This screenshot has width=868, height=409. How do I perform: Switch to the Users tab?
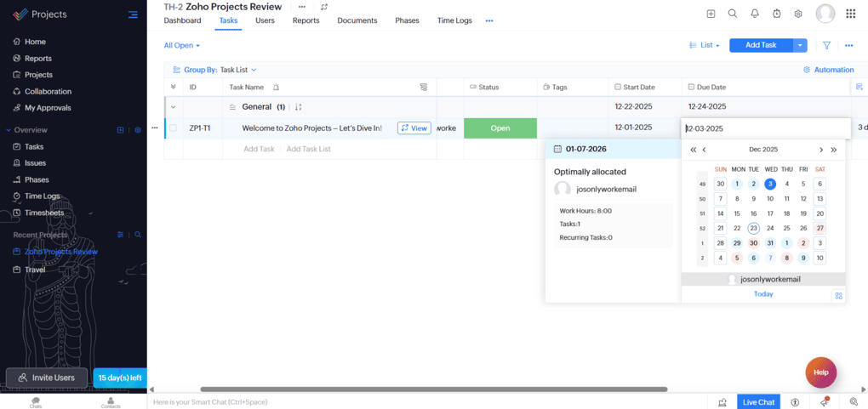(266, 20)
